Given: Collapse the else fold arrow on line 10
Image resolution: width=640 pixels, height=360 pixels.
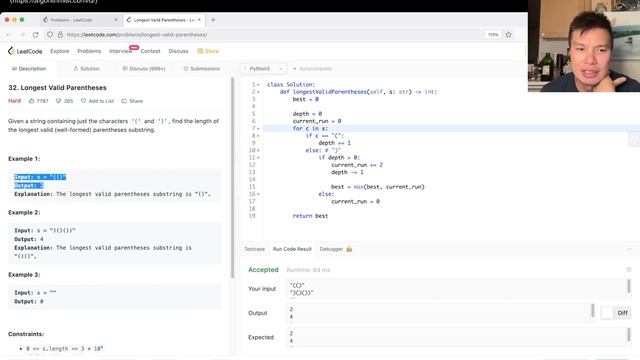Looking at the screenshot, I should click(258, 151).
